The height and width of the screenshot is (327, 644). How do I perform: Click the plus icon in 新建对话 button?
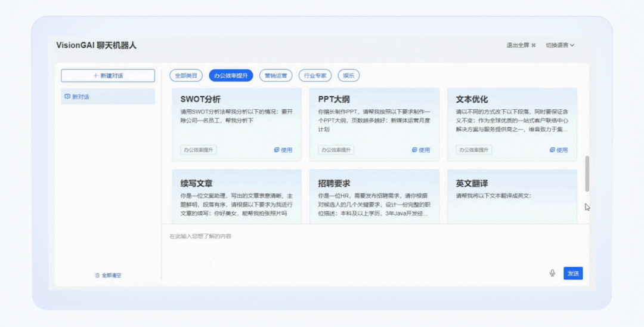pyautogui.click(x=95, y=76)
